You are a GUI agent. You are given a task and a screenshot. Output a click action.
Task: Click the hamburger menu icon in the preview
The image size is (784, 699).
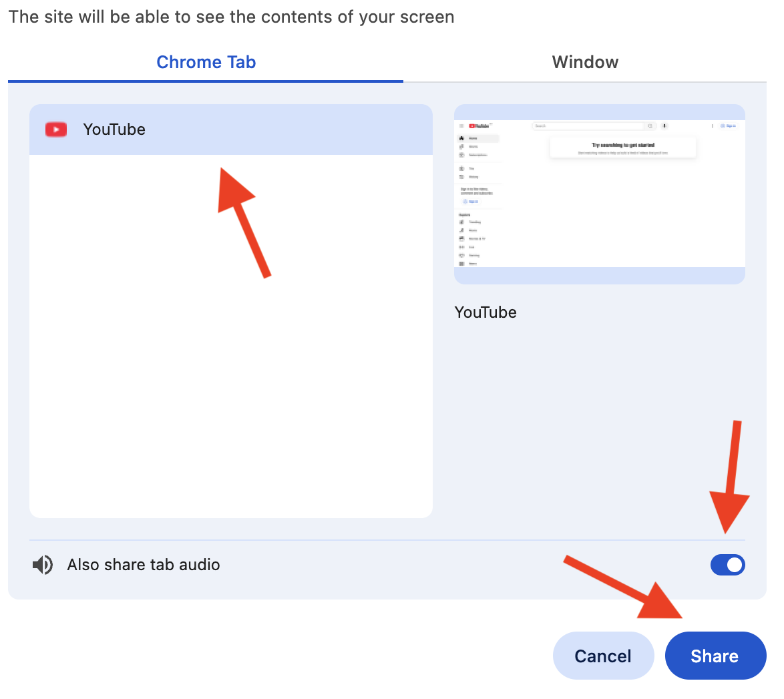click(461, 126)
